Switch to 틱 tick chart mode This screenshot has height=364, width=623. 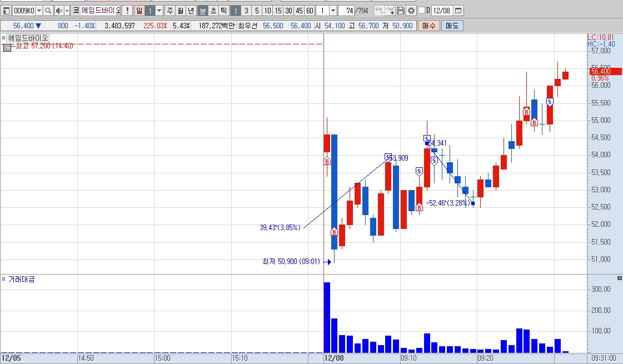point(224,11)
